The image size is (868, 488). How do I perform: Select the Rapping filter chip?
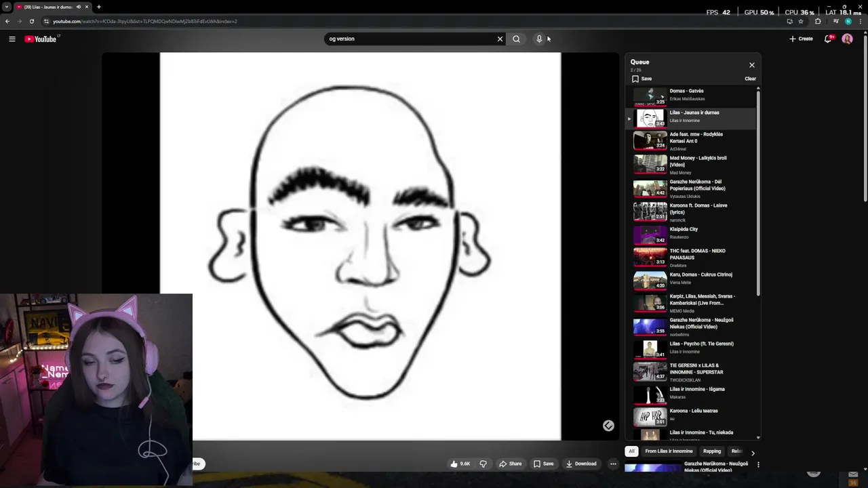tap(712, 451)
